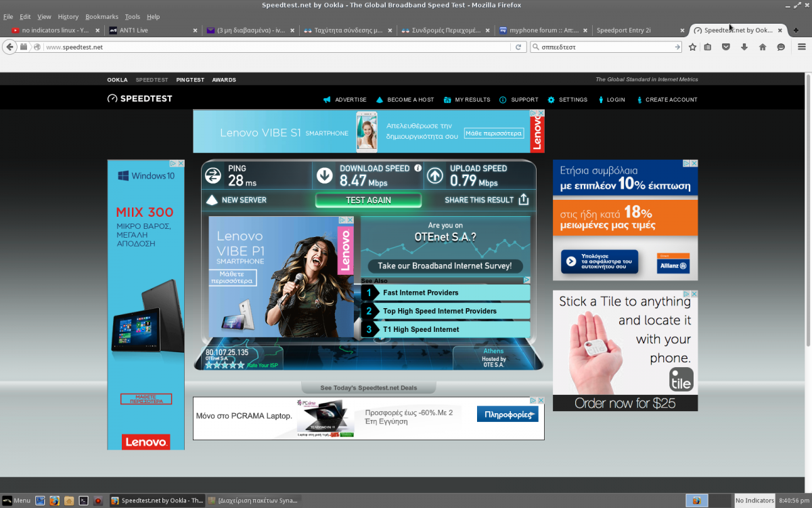The width and height of the screenshot is (812, 508).
Task: Switch to the ANT1 Live tab
Action: 152,30
